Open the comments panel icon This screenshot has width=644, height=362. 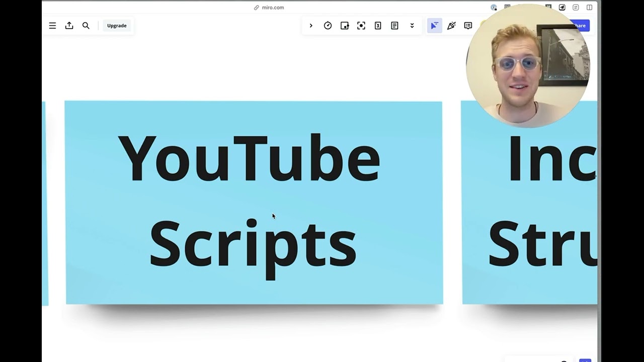coord(468,26)
